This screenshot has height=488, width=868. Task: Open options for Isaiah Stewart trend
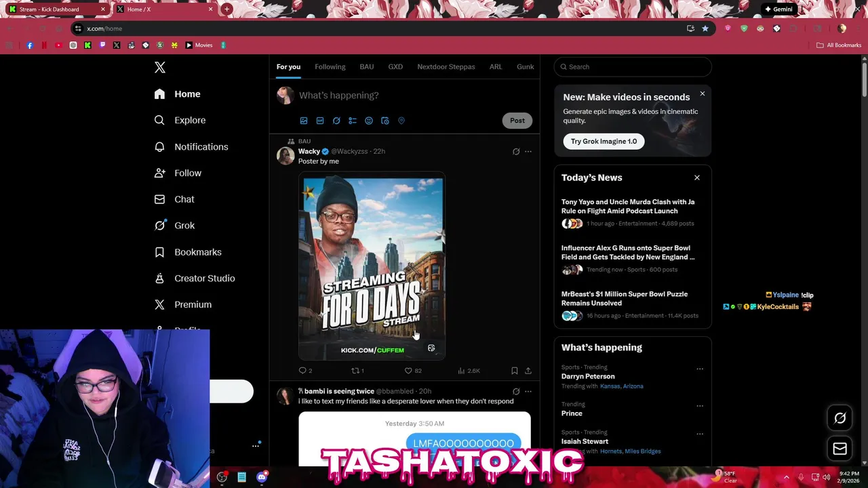(x=700, y=434)
